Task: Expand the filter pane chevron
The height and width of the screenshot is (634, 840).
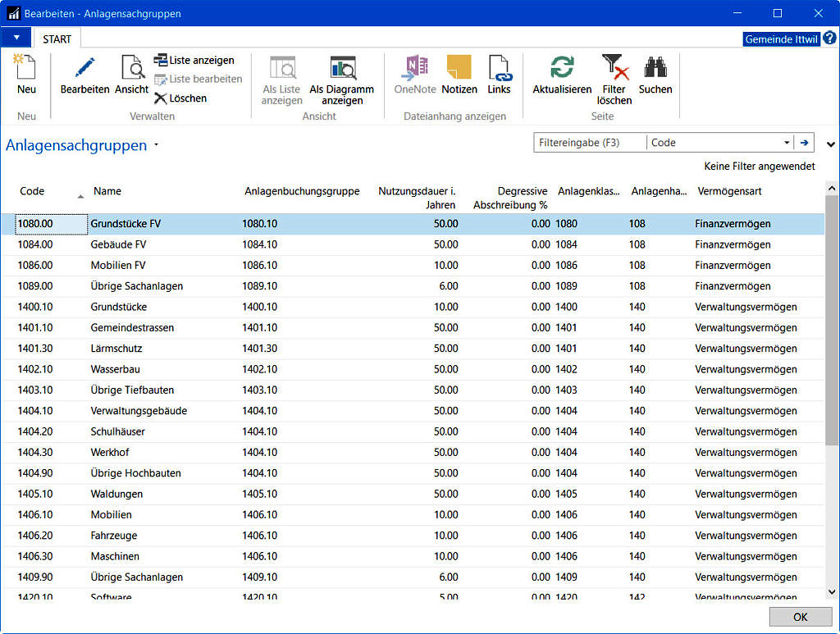Action: [x=830, y=144]
